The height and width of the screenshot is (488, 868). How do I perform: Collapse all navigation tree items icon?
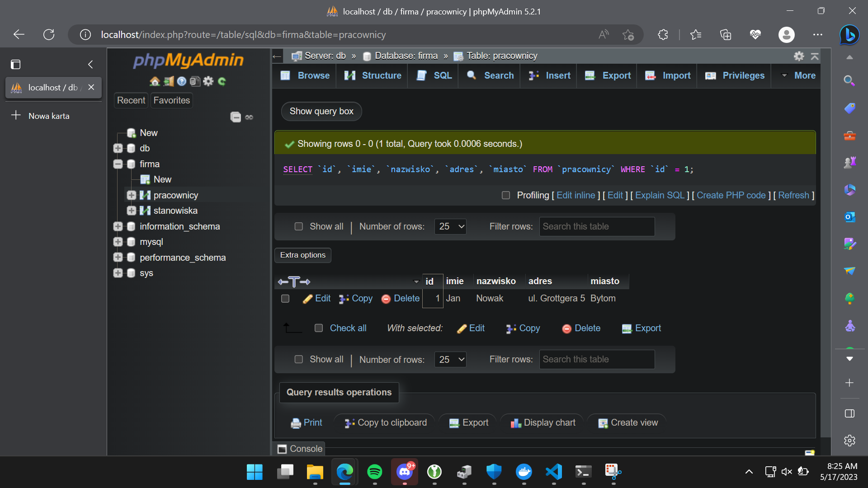tap(236, 117)
